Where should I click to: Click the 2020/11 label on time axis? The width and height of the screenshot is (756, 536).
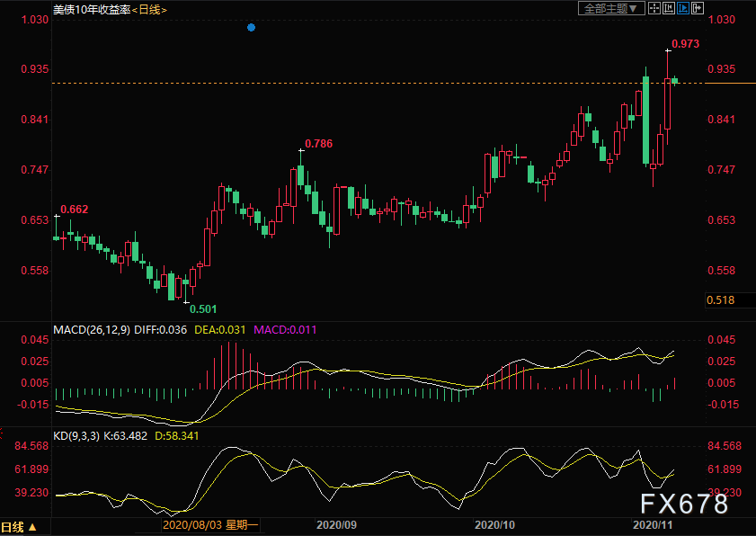pyautogui.click(x=653, y=524)
